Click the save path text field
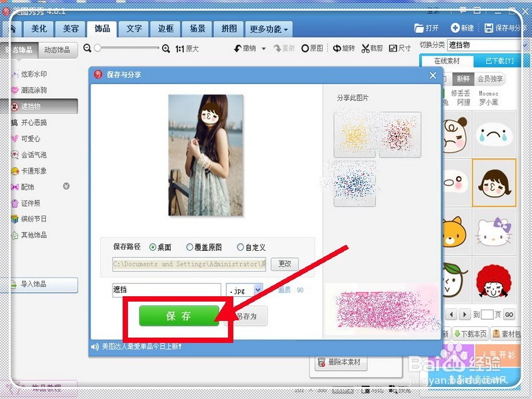532x399 pixels. tap(189, 264)
